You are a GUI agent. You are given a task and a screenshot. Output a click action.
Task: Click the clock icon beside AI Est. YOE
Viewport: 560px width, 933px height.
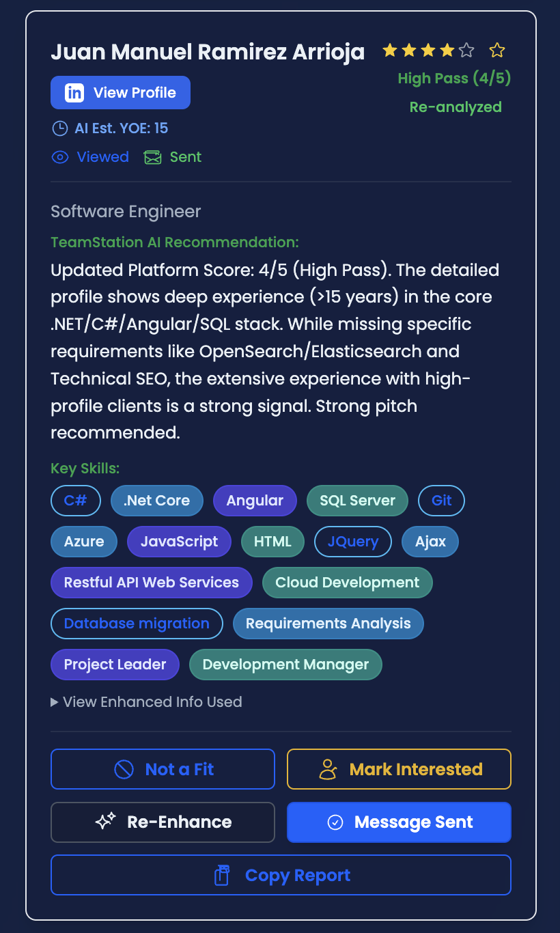coord(60,128)
